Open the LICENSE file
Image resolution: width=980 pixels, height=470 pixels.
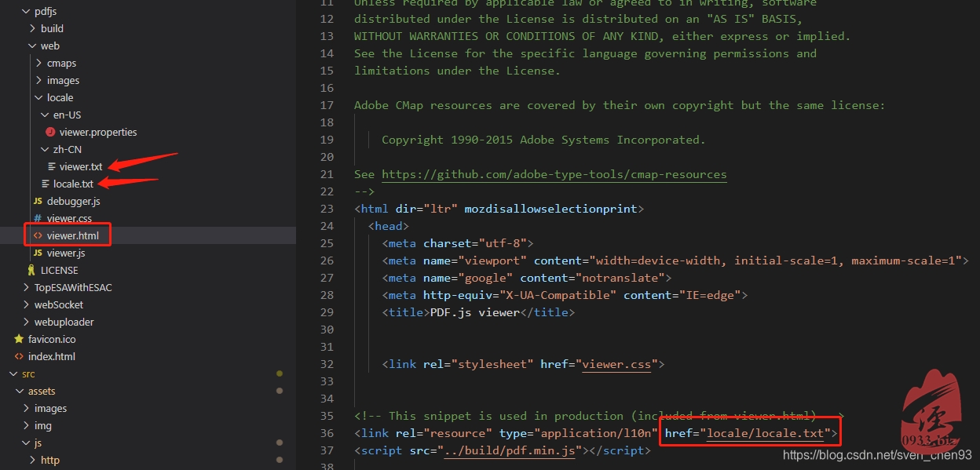coord(60,271)
